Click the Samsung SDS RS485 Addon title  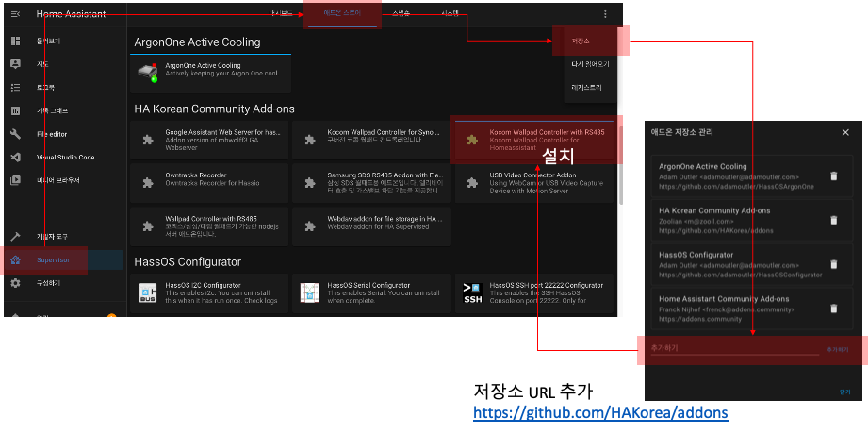click(385, 175)
